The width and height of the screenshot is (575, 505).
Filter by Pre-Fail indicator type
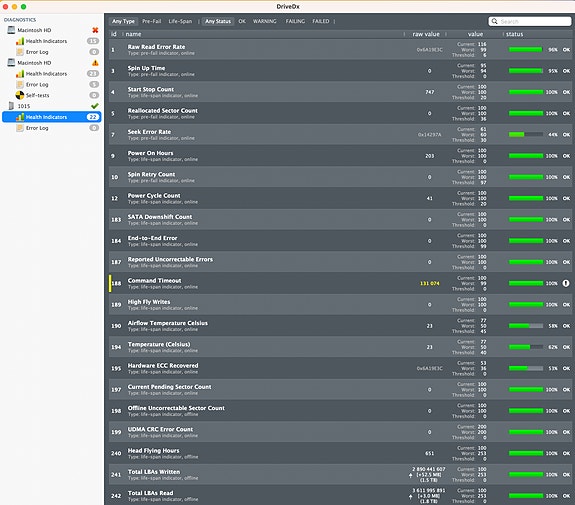(151, 21)
